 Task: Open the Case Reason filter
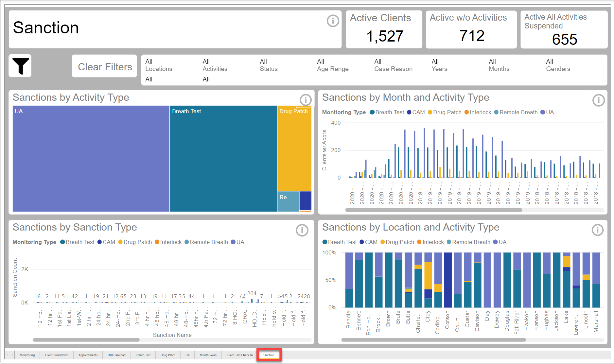[393, 65]
